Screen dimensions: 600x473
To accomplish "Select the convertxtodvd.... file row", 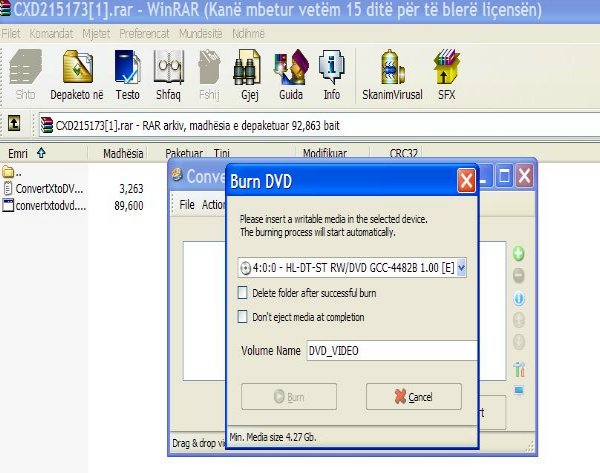I will coord(43,206).
